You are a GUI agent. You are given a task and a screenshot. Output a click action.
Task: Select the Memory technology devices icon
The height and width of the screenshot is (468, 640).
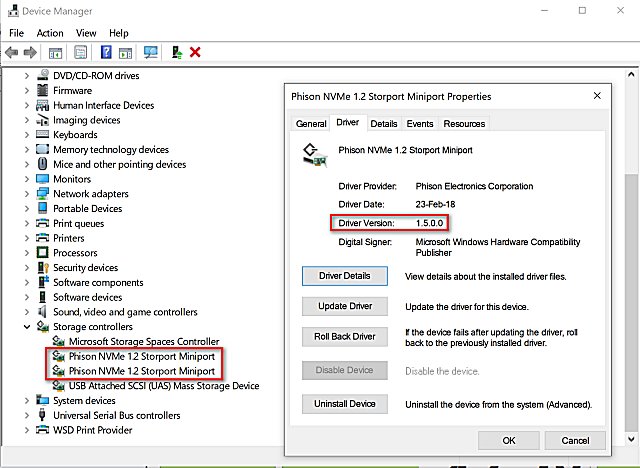(42, 149)
